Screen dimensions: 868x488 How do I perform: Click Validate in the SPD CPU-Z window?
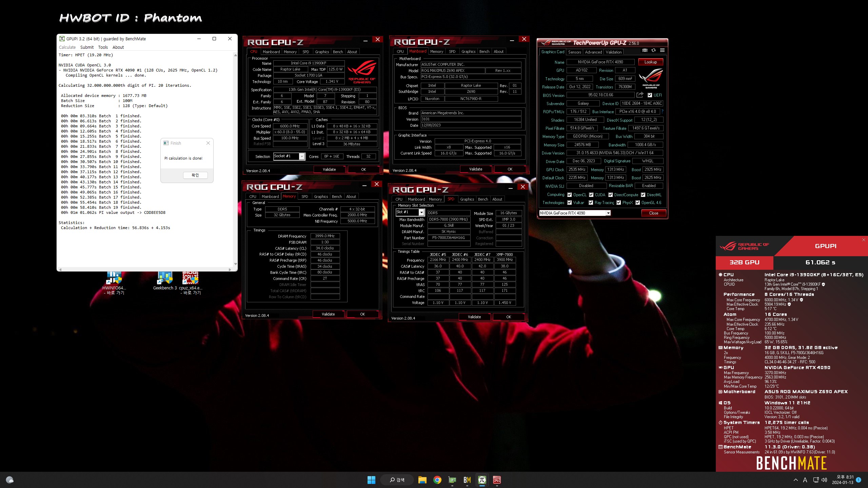click(474, 317)
